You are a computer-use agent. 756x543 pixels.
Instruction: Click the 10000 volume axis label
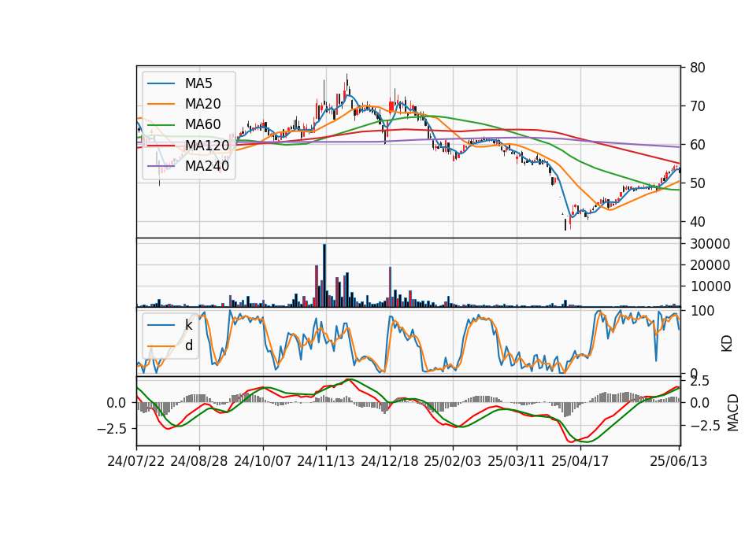click(x=710, y=286)
